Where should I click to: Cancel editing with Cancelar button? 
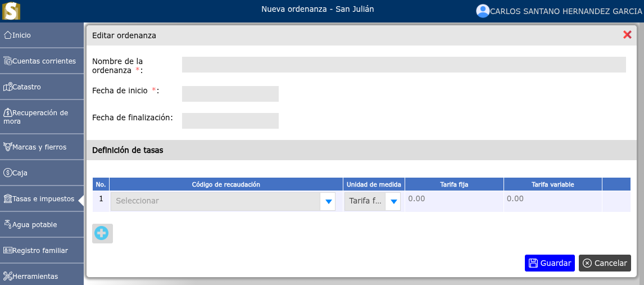[x=605, y=263]
